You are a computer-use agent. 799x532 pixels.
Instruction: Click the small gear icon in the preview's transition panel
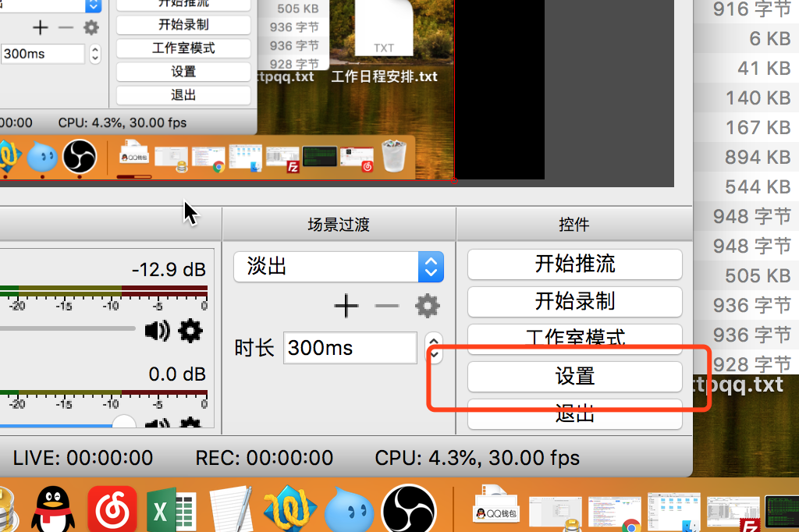(x=91, y=27)
